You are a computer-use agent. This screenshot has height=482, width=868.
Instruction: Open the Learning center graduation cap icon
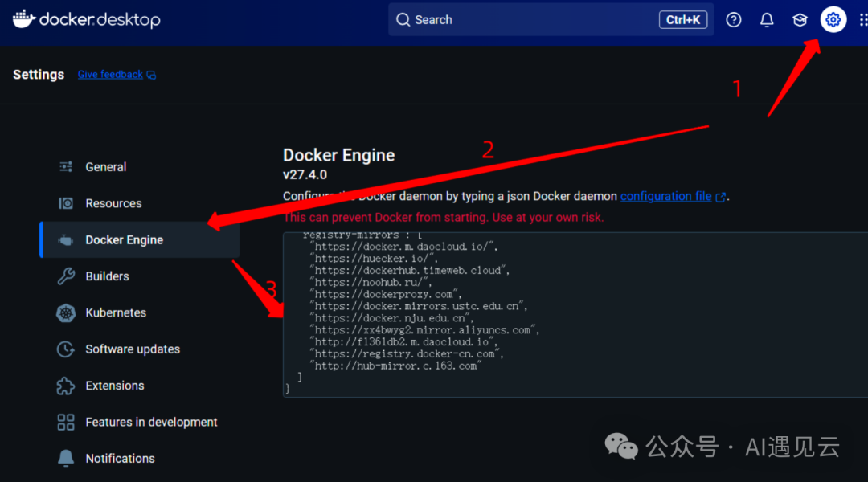(x=800, y=20)
